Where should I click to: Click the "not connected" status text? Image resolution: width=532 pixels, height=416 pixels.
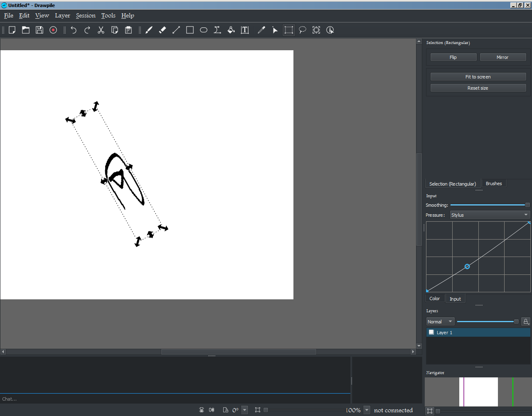[393, 410]
